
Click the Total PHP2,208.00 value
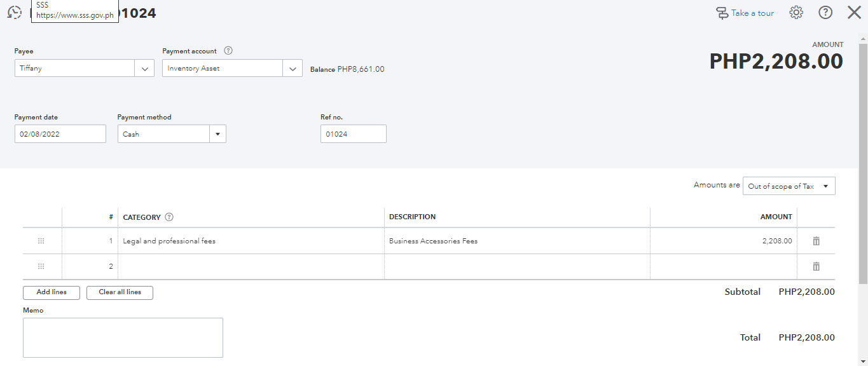coord(806,337)
